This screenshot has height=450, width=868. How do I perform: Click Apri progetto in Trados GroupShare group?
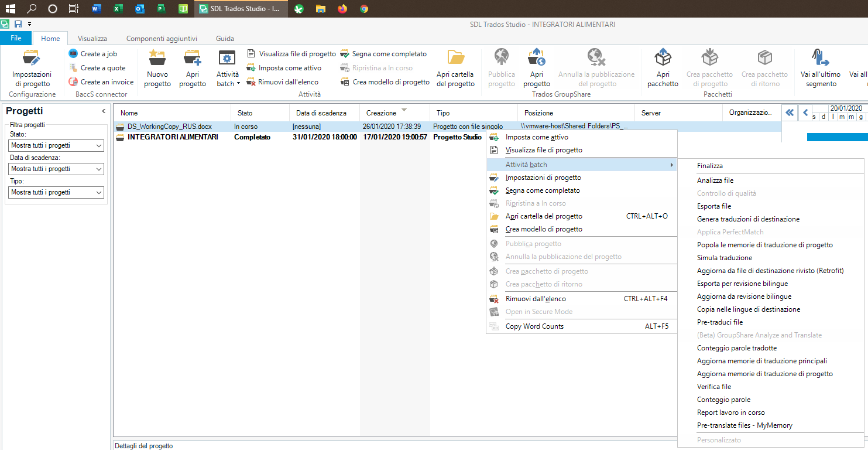[x=537, y=68]
